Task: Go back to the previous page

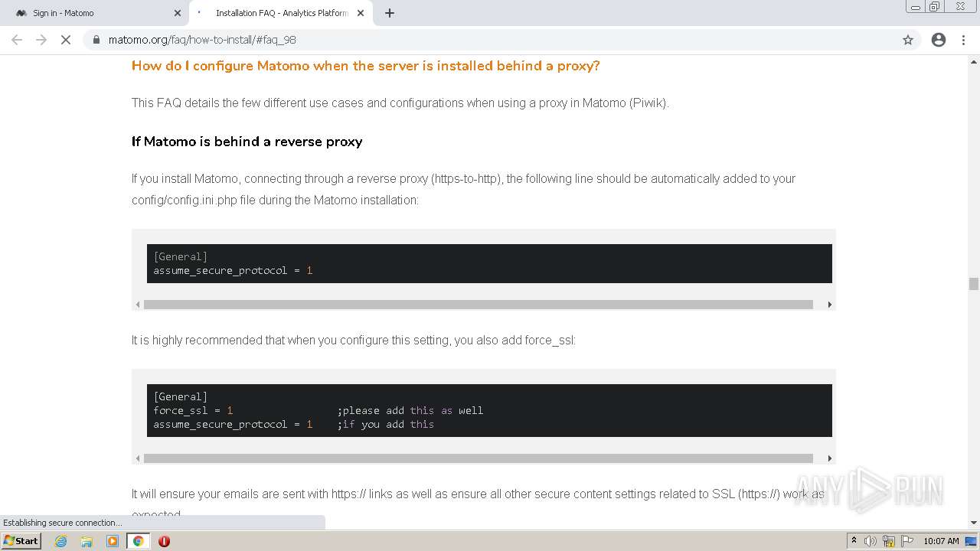Action: [x=17, y=40]
